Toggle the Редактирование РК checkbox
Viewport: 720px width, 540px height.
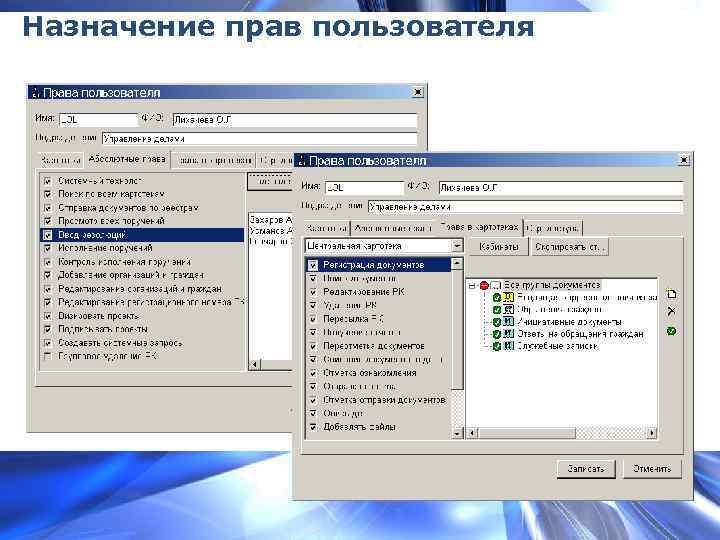pyautogui.click(x=313, y=292)
